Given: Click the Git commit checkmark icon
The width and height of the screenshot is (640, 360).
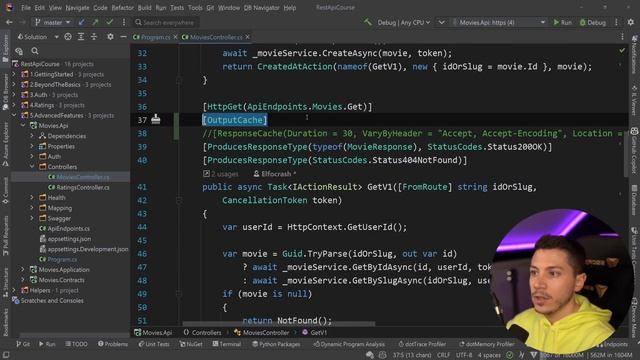Looking at the screenshot, I should 109,22.
